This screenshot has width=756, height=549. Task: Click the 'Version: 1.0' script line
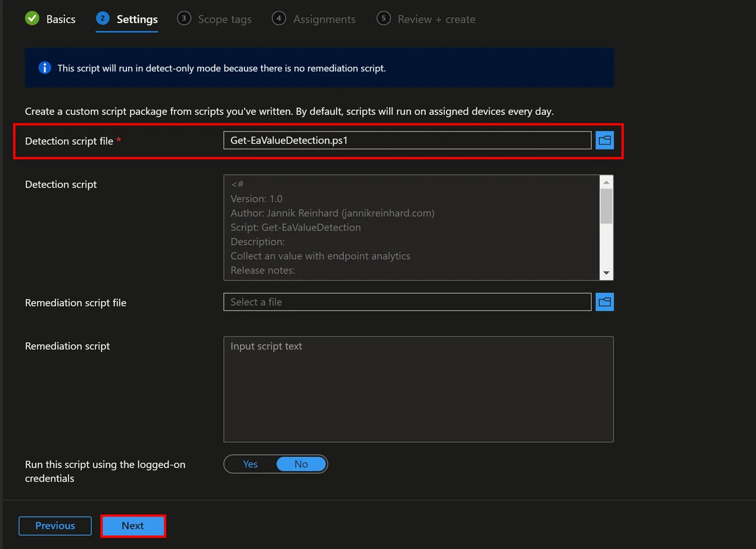pos(256,199)
